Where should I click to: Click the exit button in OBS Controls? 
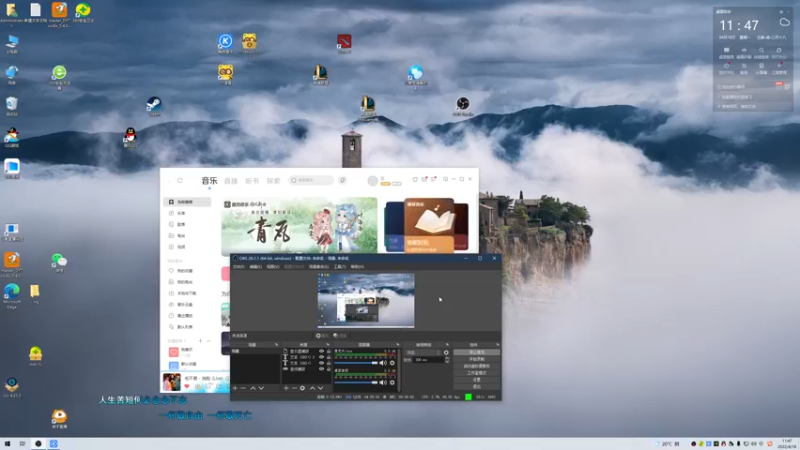(477, 387)
